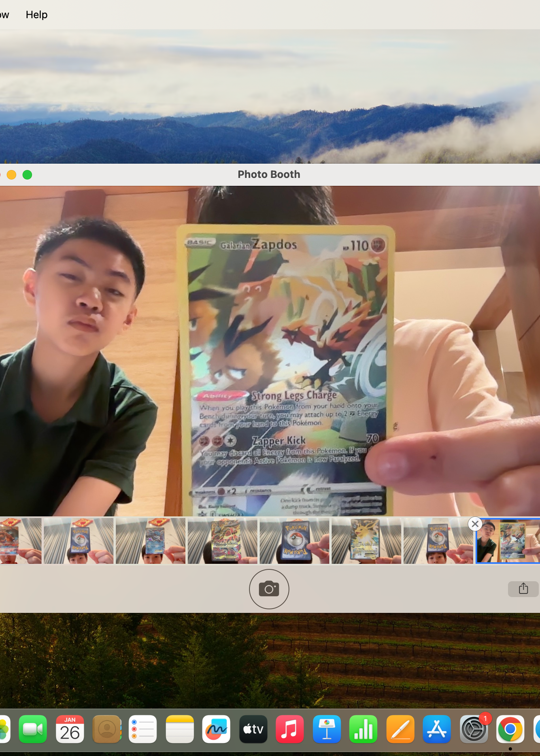The image size is (540, 756).
Task: Open FaceTime from the Dock
Action: point(33,729)
